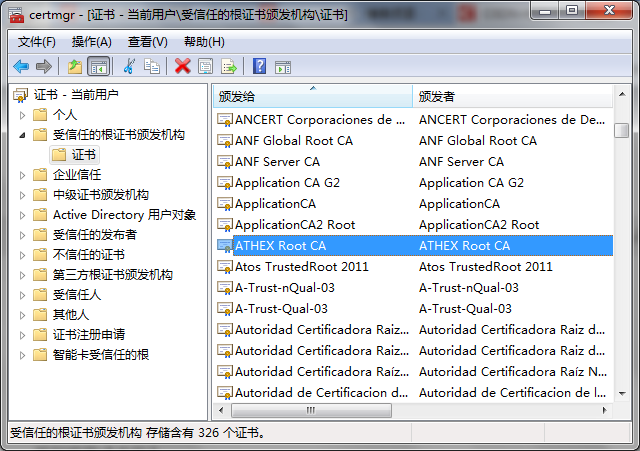Open the 查看(V) menu
The image size is (640, 451).
(x=147, y=42)
